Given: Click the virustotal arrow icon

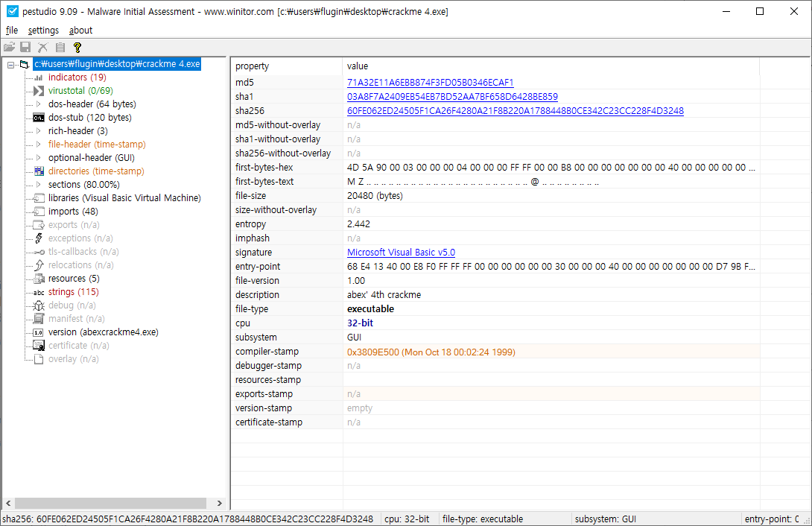Looking at the screenshot, I should (x=39, y=91).
